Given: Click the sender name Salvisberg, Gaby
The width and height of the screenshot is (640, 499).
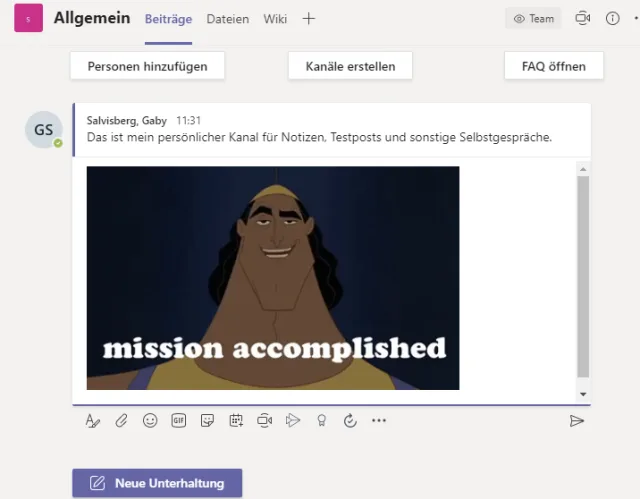Looking at the screenshot, I should 127,120.
